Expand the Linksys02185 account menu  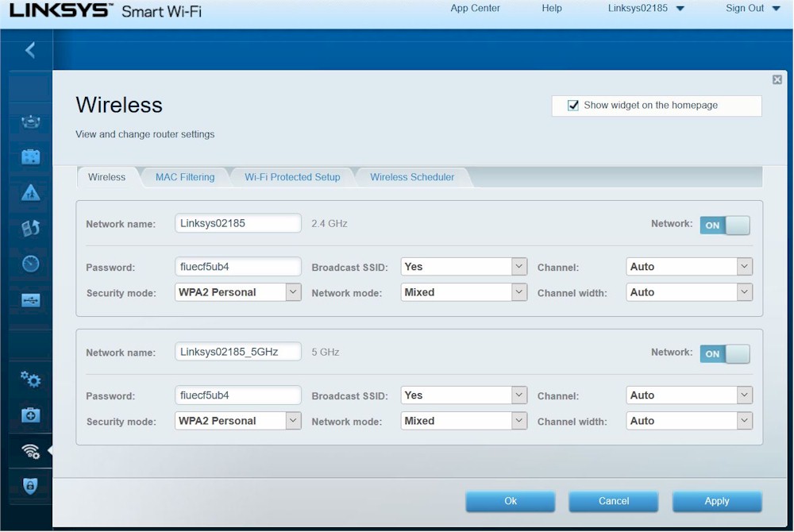pyautogui.click(x=646, y=8)
